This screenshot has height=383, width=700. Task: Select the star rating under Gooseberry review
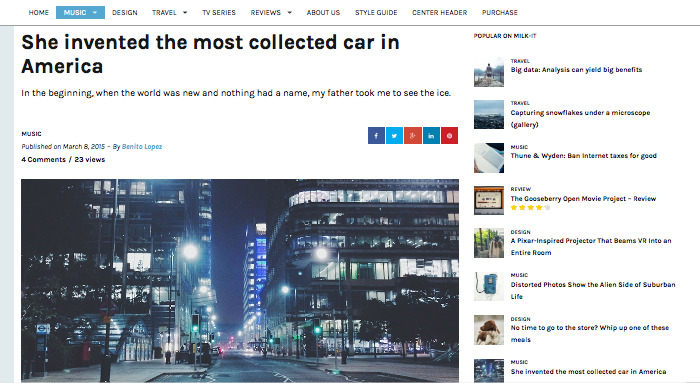coord(530,208)
